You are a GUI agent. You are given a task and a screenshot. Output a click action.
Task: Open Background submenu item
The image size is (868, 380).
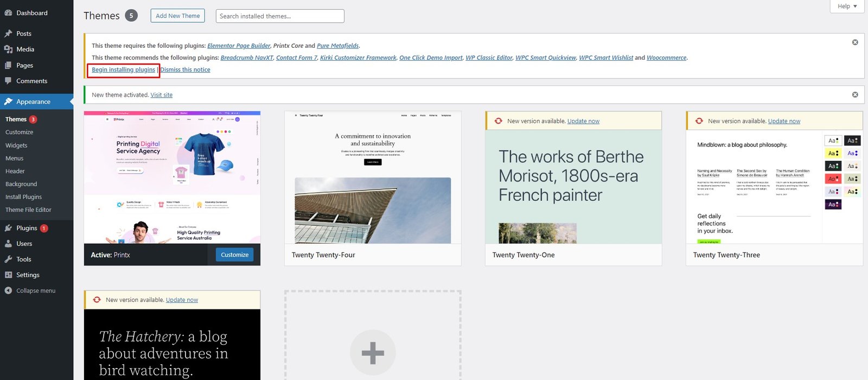[21, 185]
